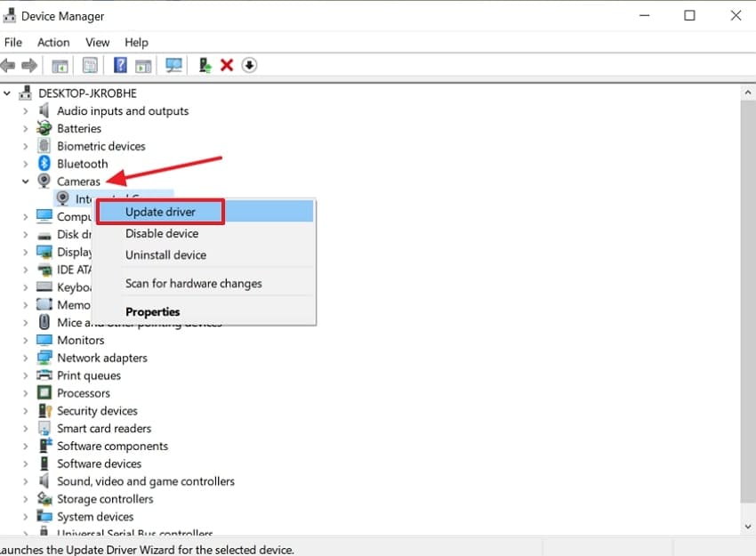The width and height of the screenshot is (756, 556).
Task: Click the scrollbar up arrow
Action: (x=748, y=93)
